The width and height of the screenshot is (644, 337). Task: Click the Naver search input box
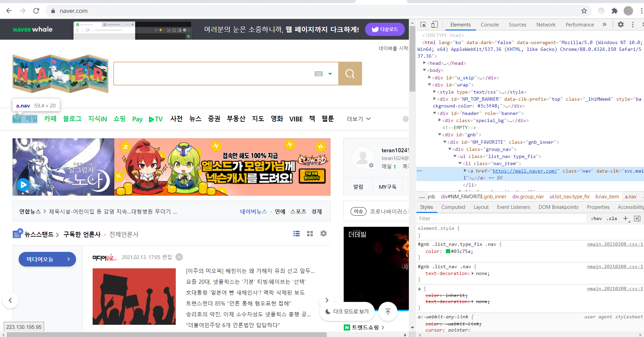(213, 74)
